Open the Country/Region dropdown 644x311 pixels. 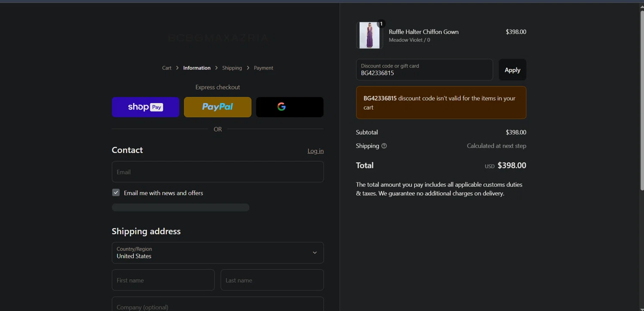click(217, 253)
